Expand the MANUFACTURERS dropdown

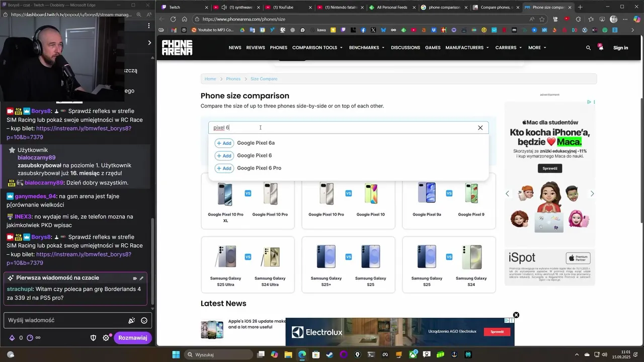pos(467,48)
